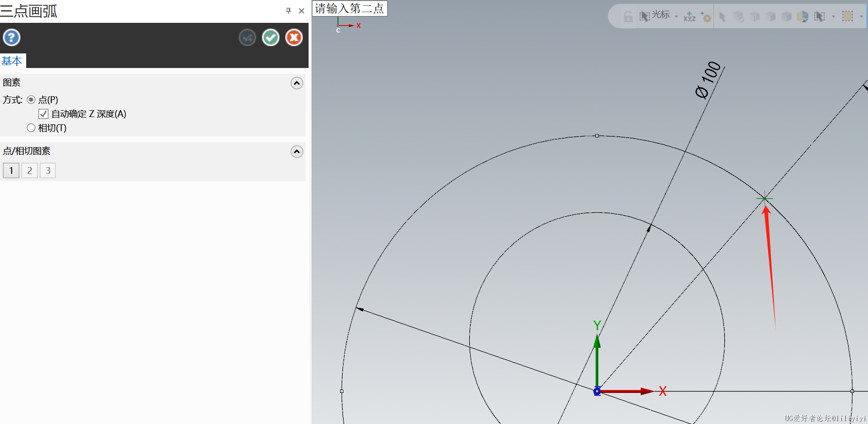Open dropdown next to window select icon

point(834,17)
